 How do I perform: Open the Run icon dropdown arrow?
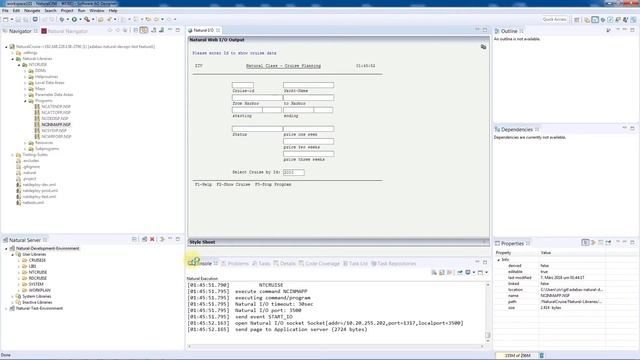(x=80, y=19)
